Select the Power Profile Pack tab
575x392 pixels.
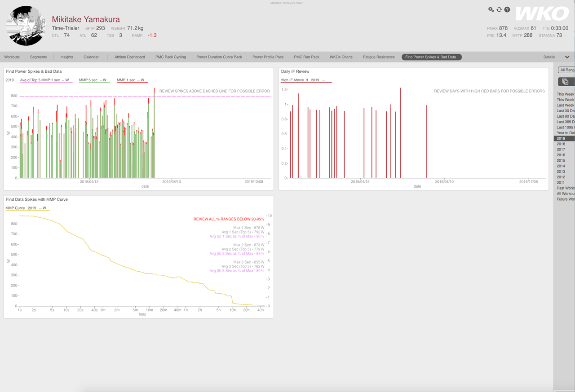268,57
